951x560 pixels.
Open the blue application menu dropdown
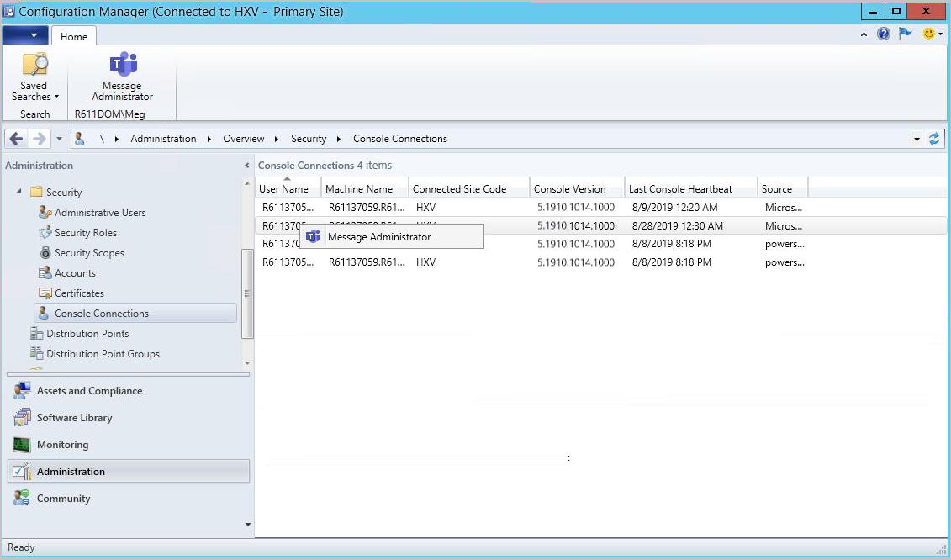(25, 35)
